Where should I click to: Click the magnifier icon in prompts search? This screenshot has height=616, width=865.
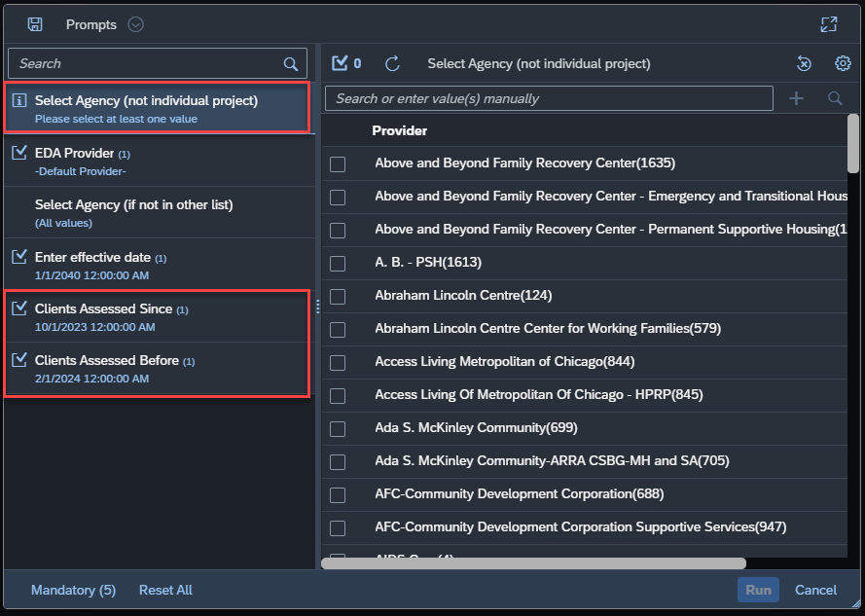click(x=290, y=64)
